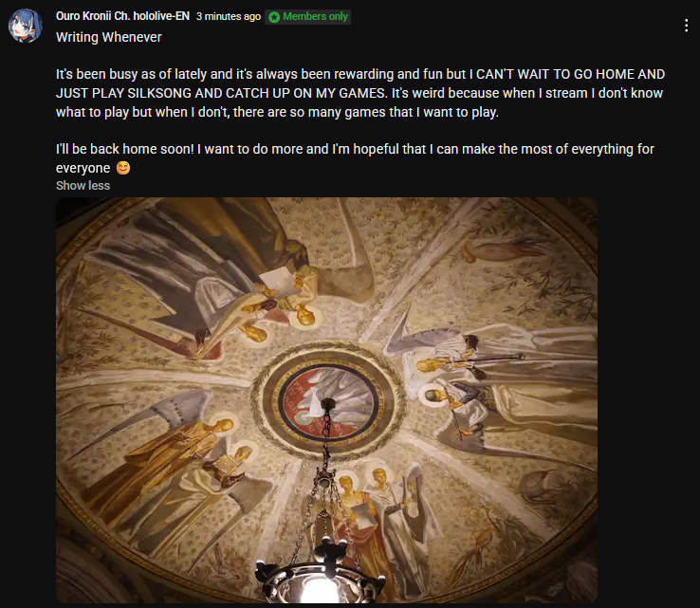Open the post's three-dot options menu
Viewport: 700px width, 608px height.
[686, 26]
